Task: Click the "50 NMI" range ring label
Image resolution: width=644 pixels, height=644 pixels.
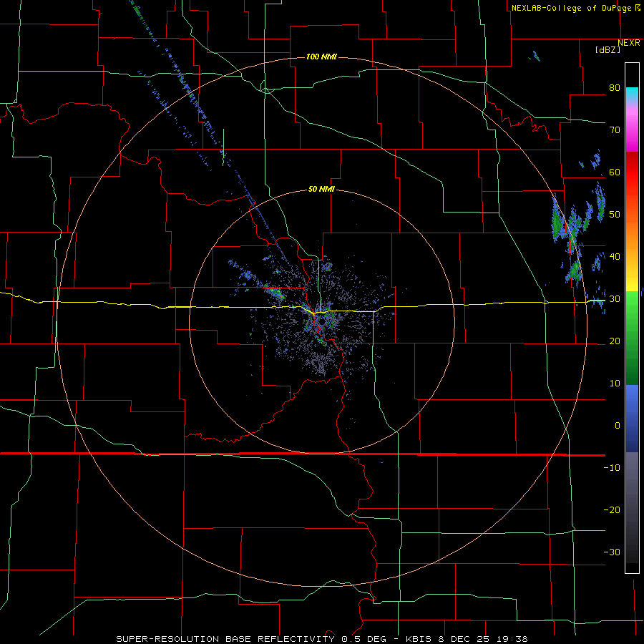Action: point(321,190)
